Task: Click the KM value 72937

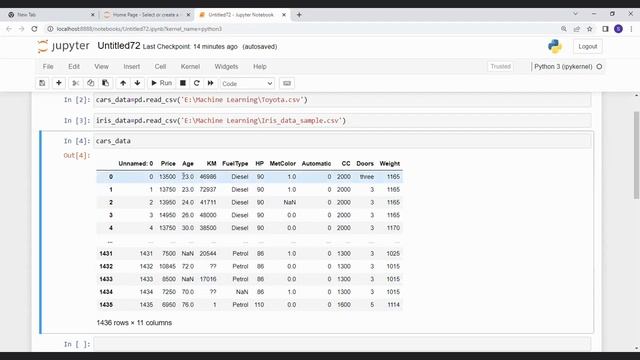Action: point(208,190)
